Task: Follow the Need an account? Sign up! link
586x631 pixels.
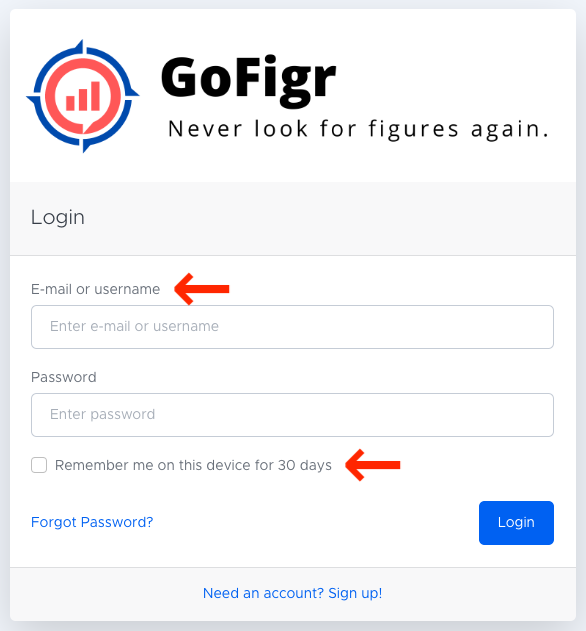Action: click(x=293, y=593)
